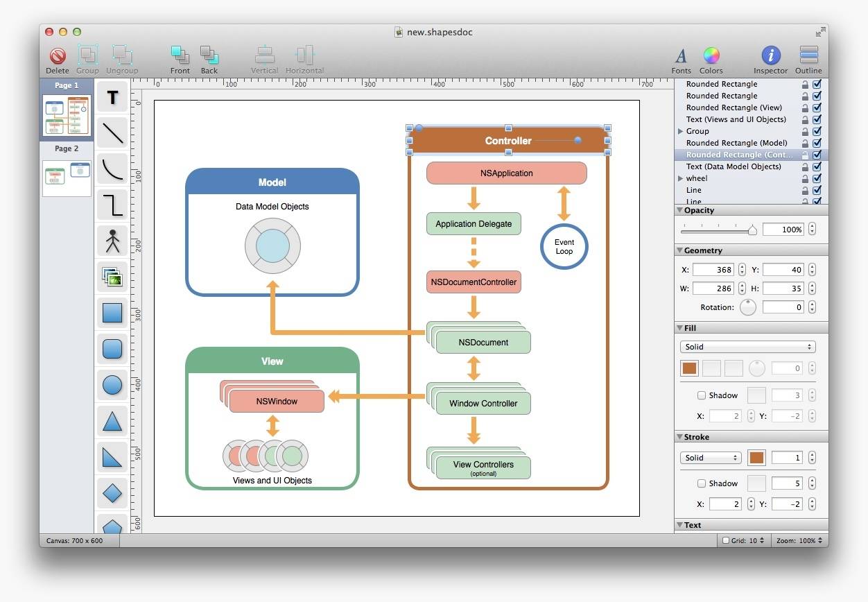Select the Text tool

(112, 97)
